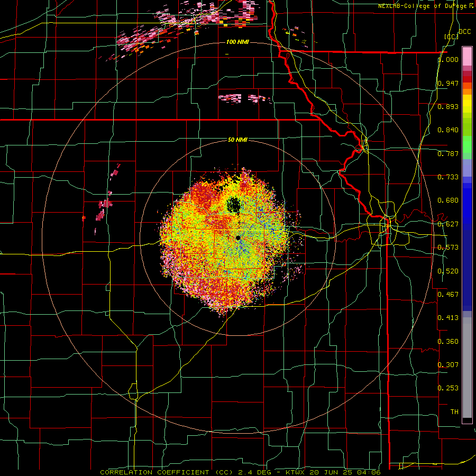Click the 0.307 scale value label
The image size is (476, 476).
pyautogui.click(x=448, y=364)
